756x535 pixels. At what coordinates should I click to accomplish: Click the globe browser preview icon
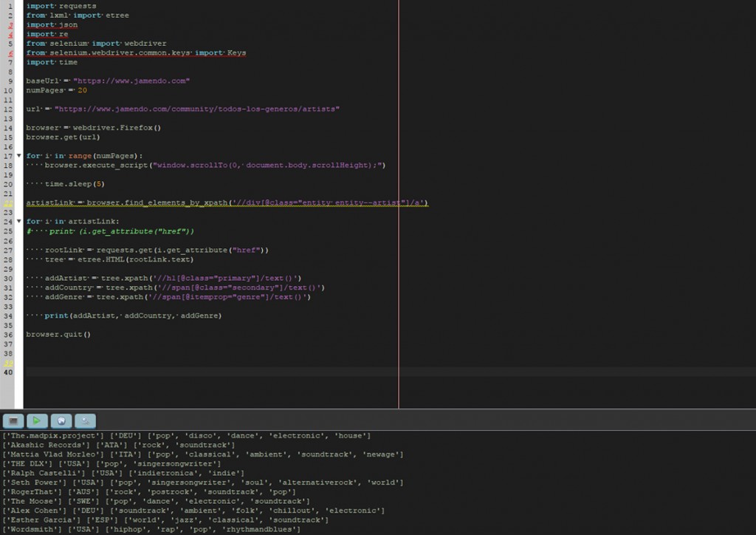coord(61,420)
